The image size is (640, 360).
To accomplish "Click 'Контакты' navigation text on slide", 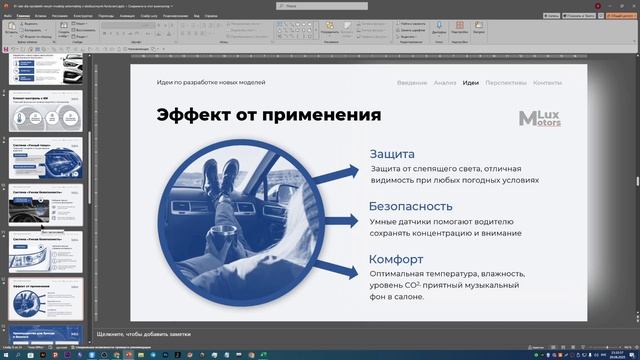I will [x=547, y=82].
